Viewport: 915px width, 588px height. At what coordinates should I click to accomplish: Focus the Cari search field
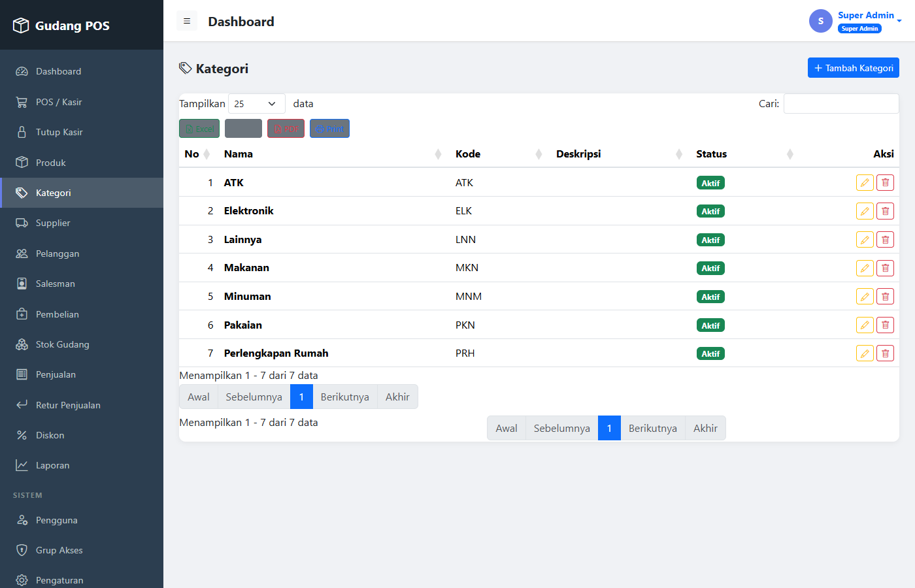(841, 104)
